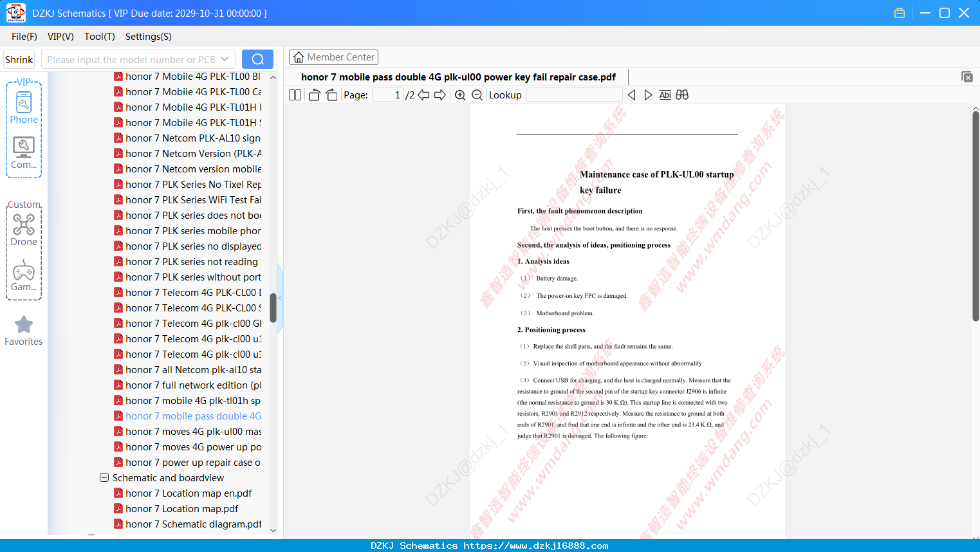Open the VIP(V) menu
Viewport: 980px width, 552px height.
(60, 37)
